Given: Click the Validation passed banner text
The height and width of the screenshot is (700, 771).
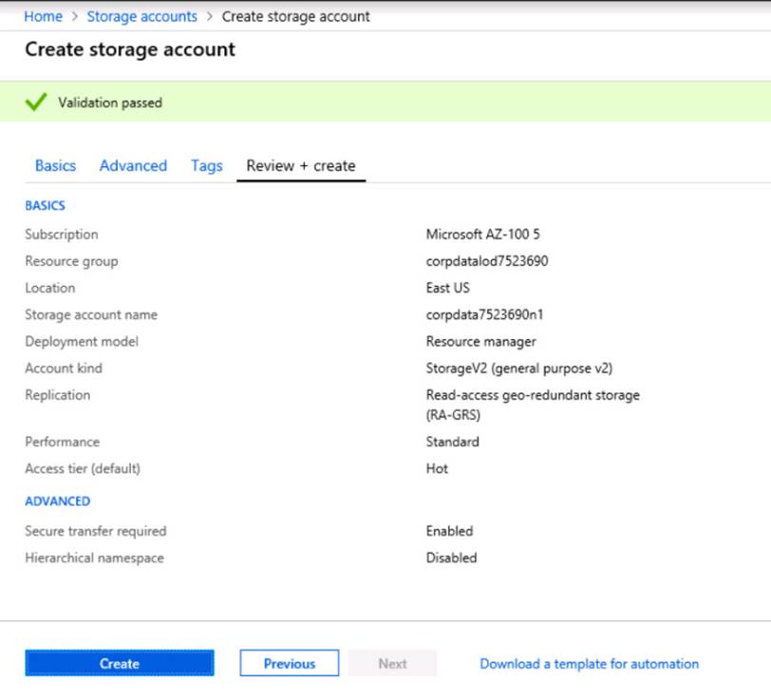Looking at the screenshot, I should (110, 103).
